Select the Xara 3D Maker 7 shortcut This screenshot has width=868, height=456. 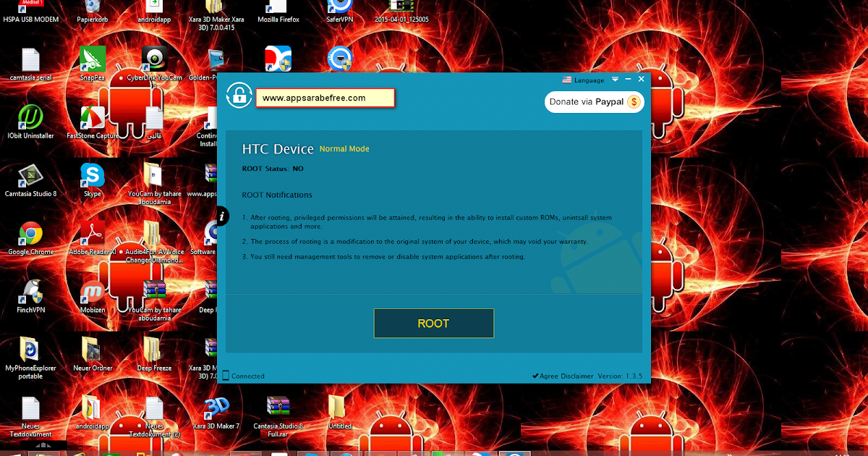(x=216, y=413)
